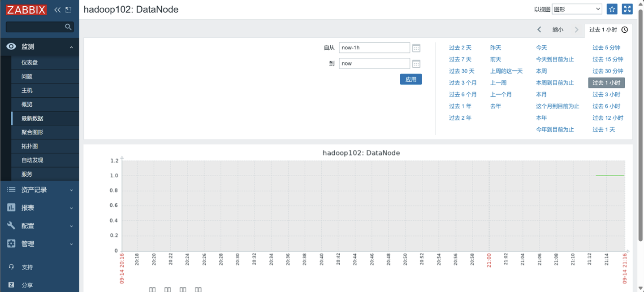This screenshot has height=292, width=644.
Task: Select 过去 1 年 time range
Action: [x=460, y=106]
